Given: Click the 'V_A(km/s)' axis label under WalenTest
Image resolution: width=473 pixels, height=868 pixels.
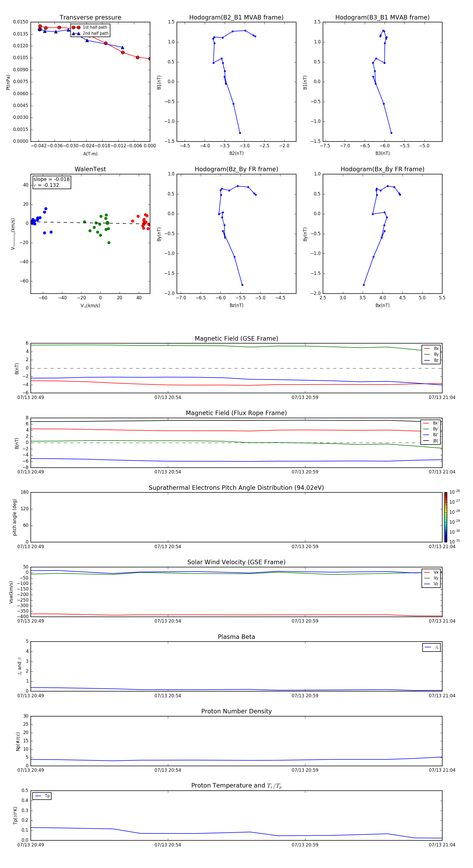Looking at the screenshot, I should [x=90, y=306].
